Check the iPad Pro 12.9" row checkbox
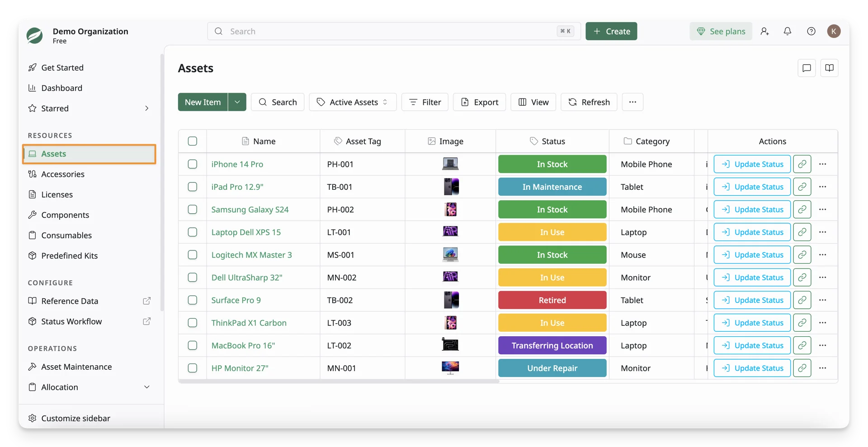 click(x=193, y=187)
